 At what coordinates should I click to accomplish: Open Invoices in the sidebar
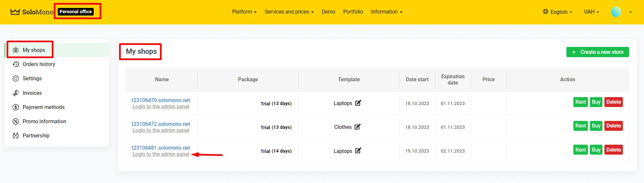pos(32,93)
